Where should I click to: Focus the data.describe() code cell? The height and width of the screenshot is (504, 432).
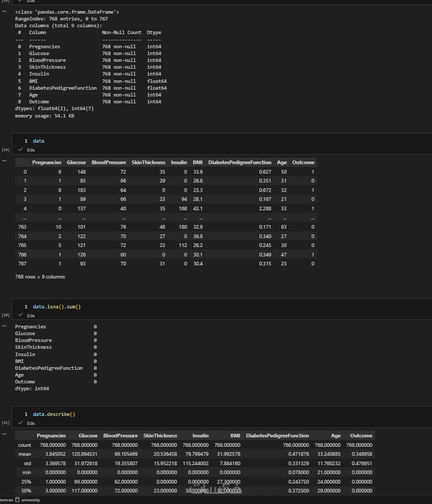pyautogui.click(x=210, y=414)
